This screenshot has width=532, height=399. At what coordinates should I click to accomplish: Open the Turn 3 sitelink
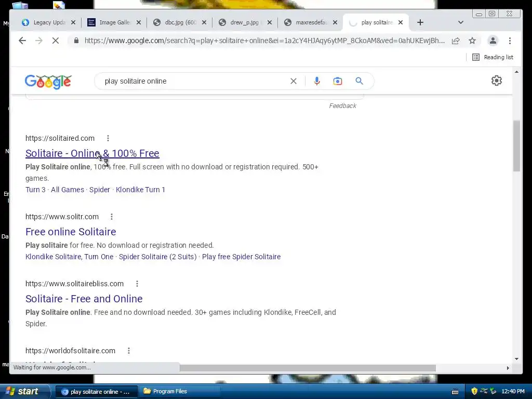tap(35, 190)
